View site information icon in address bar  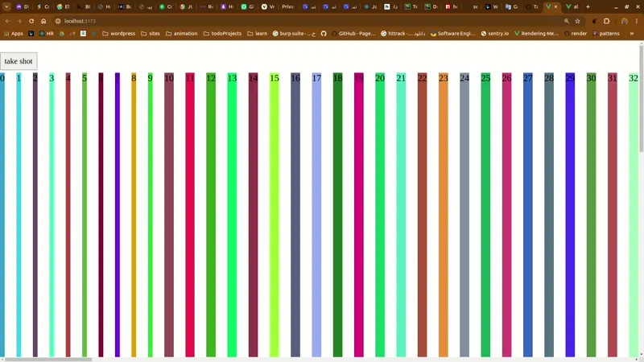[58, 21]
